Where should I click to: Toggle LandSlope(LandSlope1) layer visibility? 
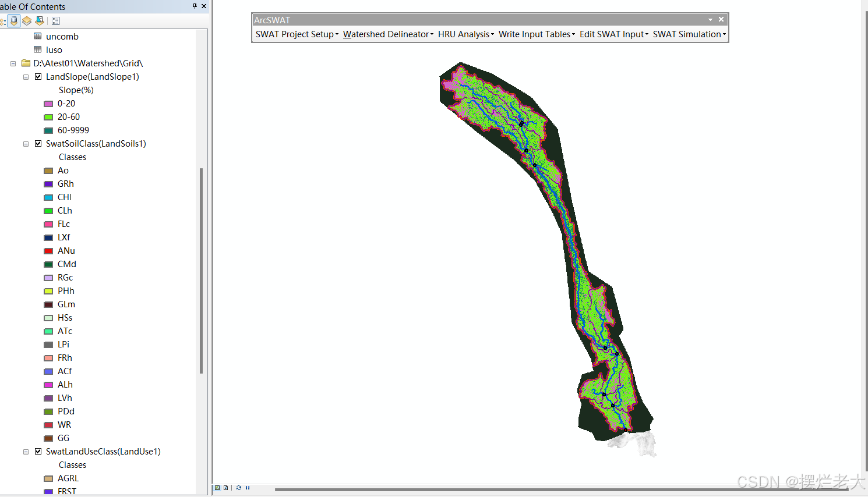pos(38,76)
